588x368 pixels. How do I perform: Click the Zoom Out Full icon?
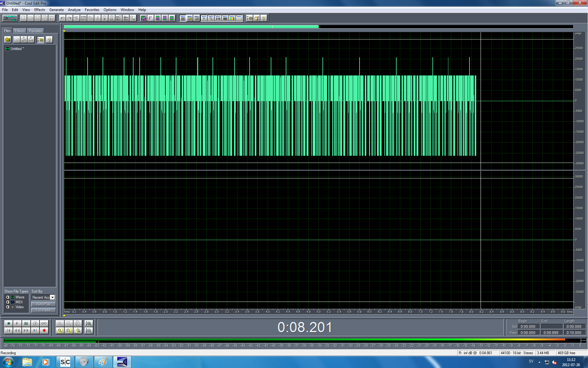click(x=78, y=323)
